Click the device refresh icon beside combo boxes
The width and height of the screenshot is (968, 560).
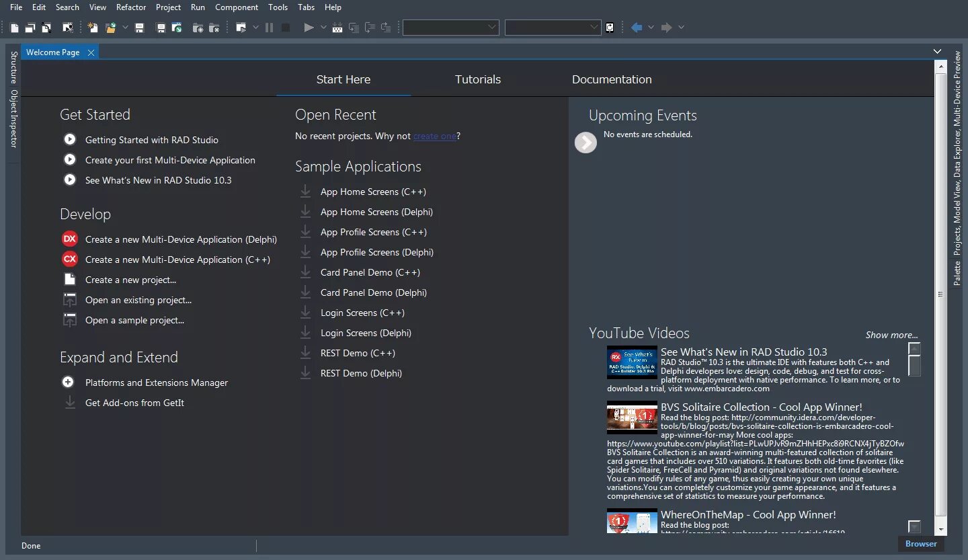tap(610, 28)
